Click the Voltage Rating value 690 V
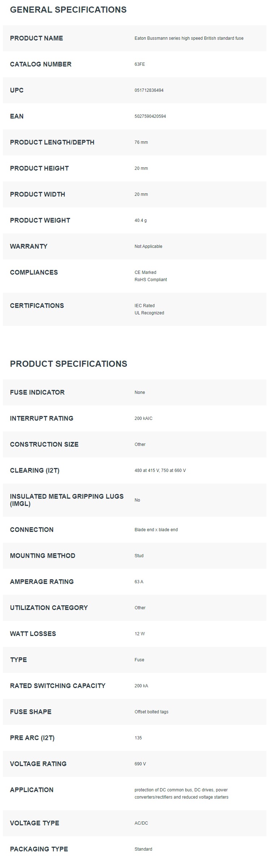 (141, 764)
